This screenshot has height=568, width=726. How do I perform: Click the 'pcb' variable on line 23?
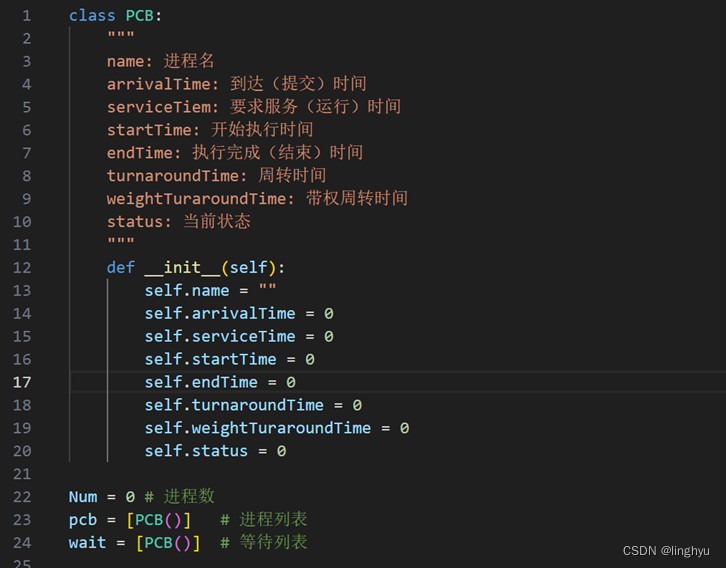point(83,520)
